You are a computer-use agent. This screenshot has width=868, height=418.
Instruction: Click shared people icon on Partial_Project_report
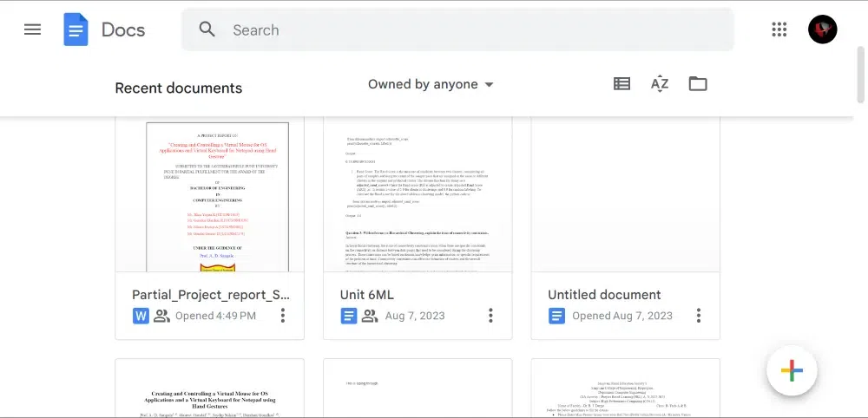161,316
